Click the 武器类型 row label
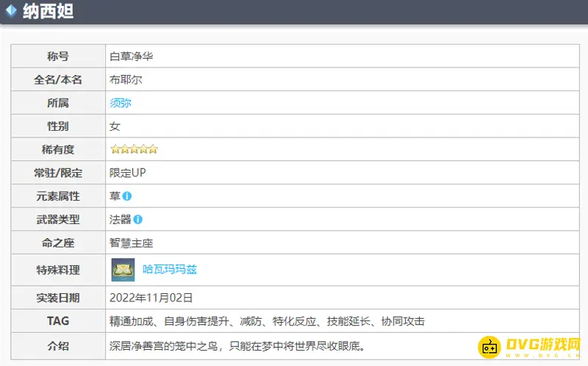Image resolution: width=588 pixels, height=366 pixels. tap(58, 220)
